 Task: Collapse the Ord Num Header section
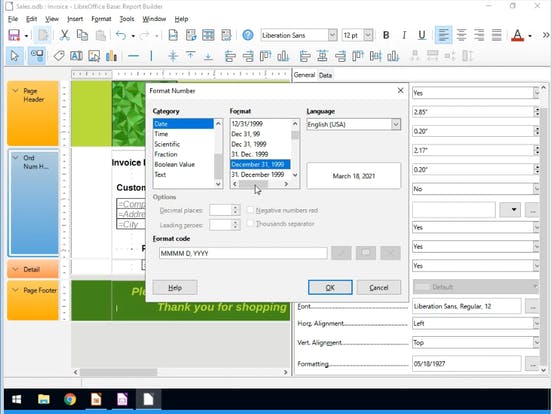click(15, 158)
